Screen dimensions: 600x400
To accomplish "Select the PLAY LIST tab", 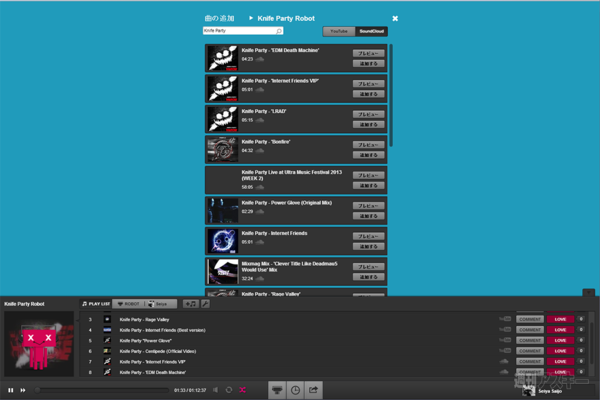I will click(x=96, y=304).
